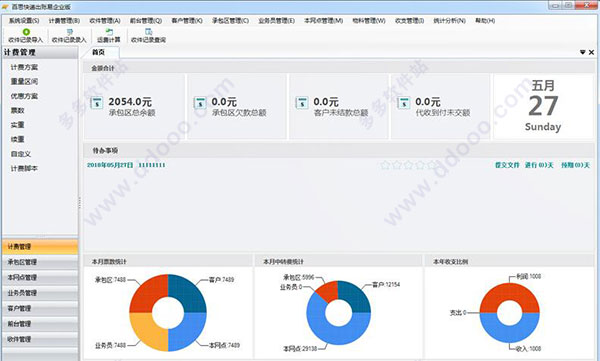Click the first rating star in 待办事项 row
600x361 pixels.
pos(385,165)
